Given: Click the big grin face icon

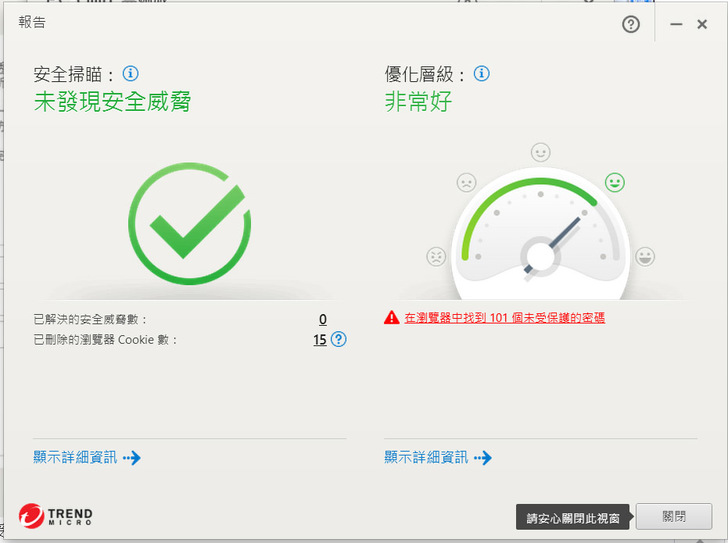Looking at the screenshot, I should click(x=645, y=256).
